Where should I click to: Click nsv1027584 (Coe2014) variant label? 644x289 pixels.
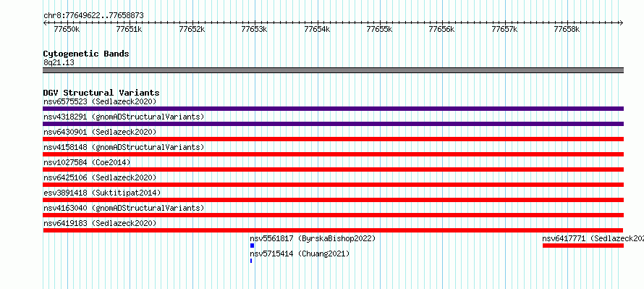click(x=87, y=162)
